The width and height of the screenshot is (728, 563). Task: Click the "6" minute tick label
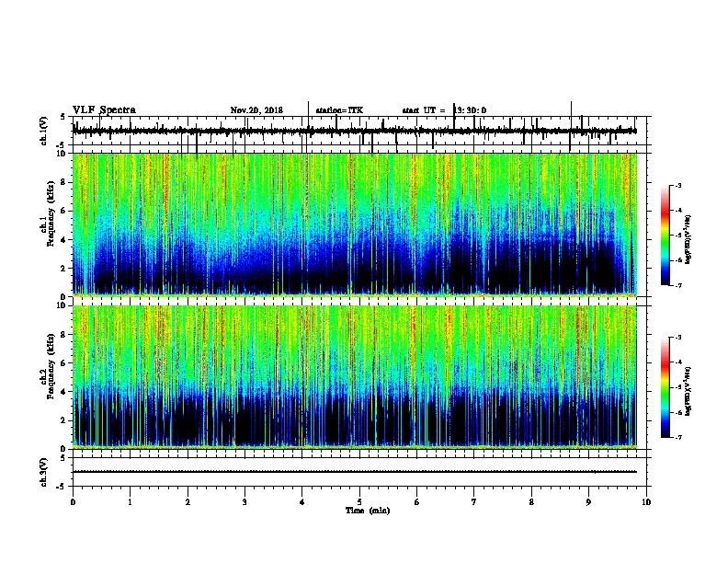click(417, 502)
